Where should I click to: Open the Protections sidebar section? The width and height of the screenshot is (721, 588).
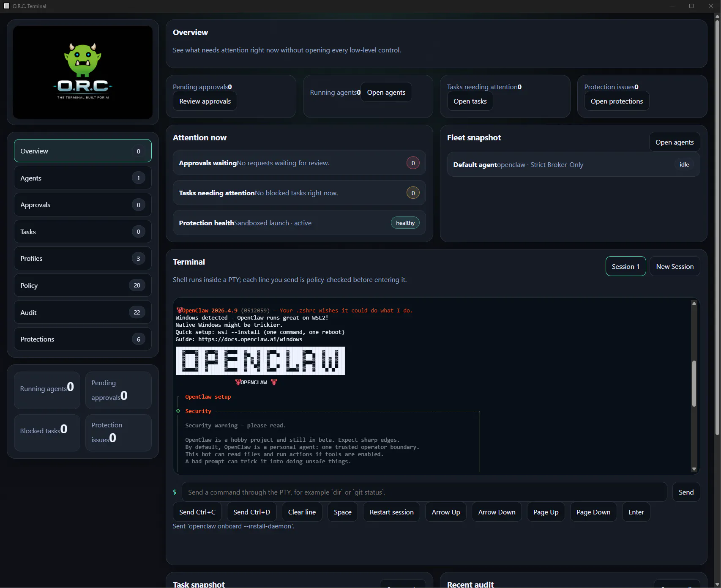(83, 339)
